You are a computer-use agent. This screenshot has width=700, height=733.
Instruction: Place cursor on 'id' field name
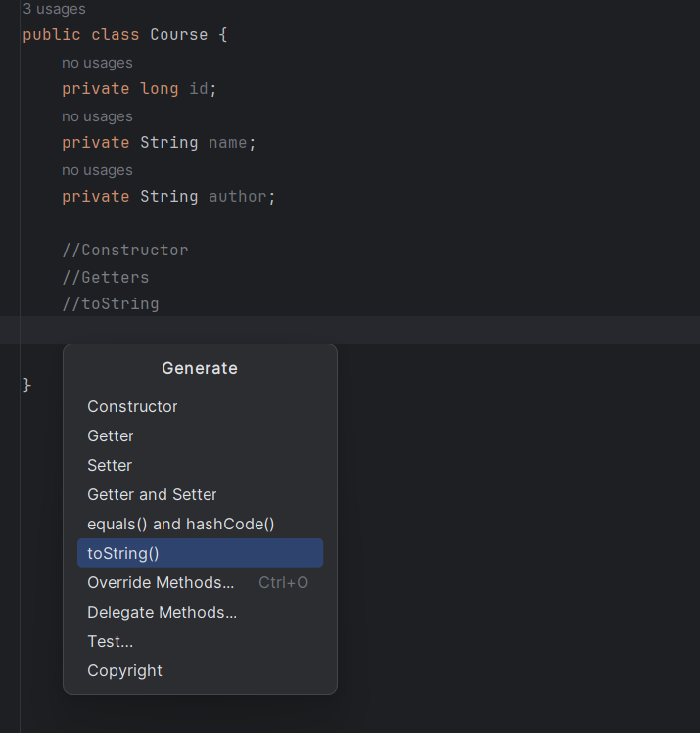coord(199,88)
